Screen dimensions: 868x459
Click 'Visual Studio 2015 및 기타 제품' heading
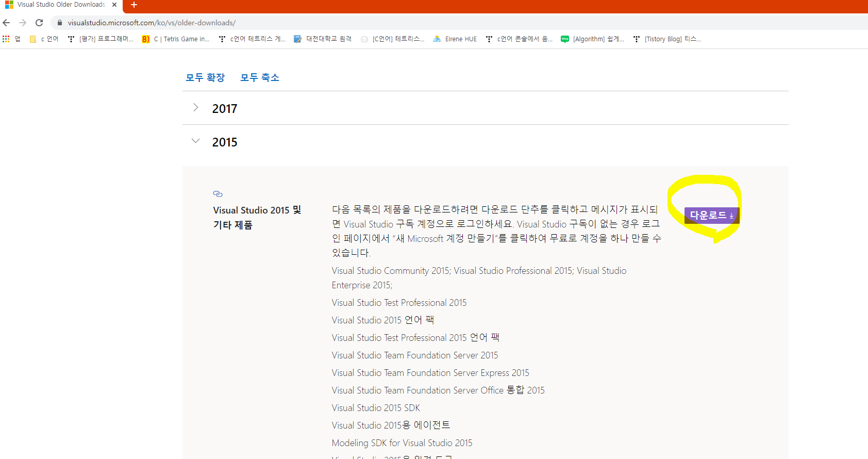click(x=257, y=218)
